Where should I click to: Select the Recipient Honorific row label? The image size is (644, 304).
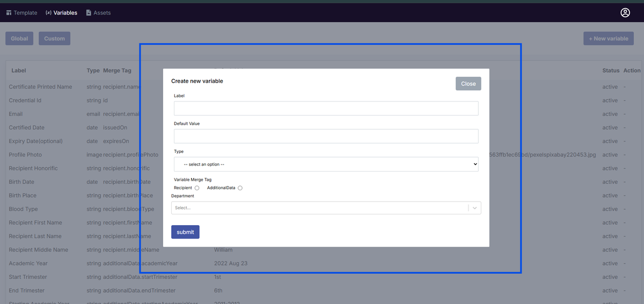click(33, 168)
